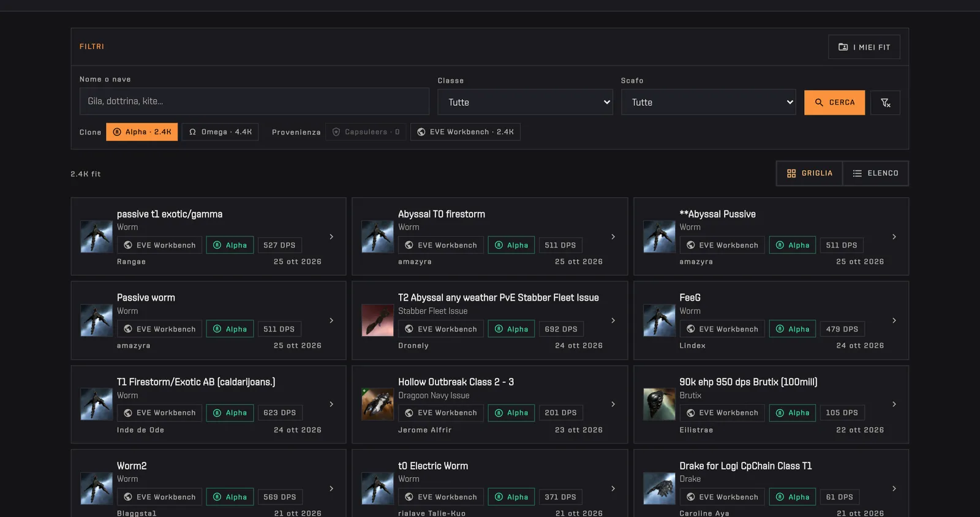Click the globe icon on Worm2 card
This screenshot has height=517, width=980.
click(x=128, y=497)
